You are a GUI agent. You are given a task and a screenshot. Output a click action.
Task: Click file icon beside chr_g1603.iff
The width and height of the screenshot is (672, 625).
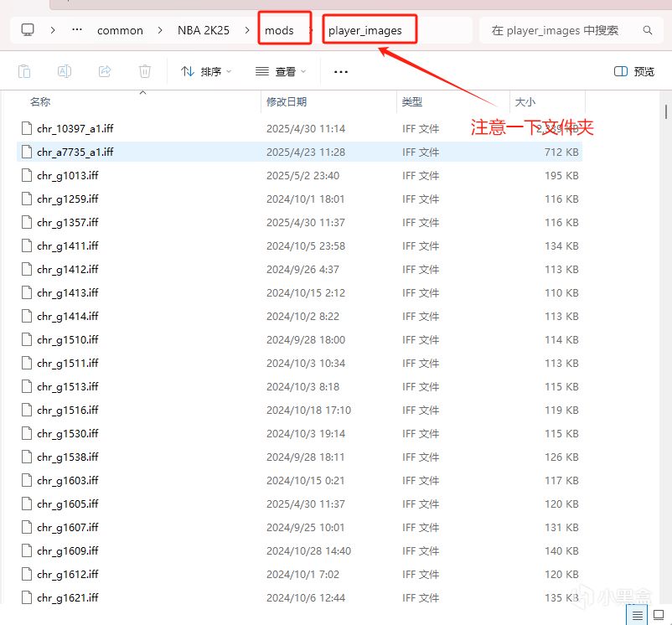click(27, 481)
